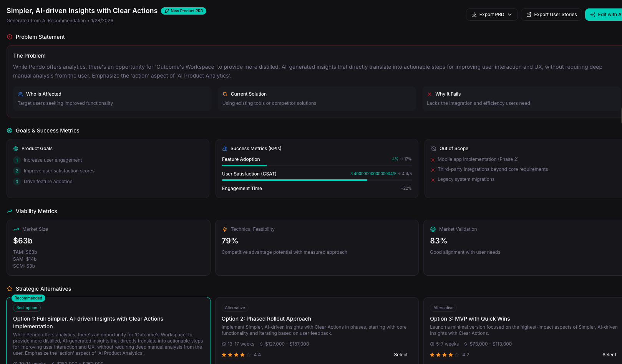622x364 pixels.
Task: Click the Current Solution refresh icon
Action: [225, 94]
